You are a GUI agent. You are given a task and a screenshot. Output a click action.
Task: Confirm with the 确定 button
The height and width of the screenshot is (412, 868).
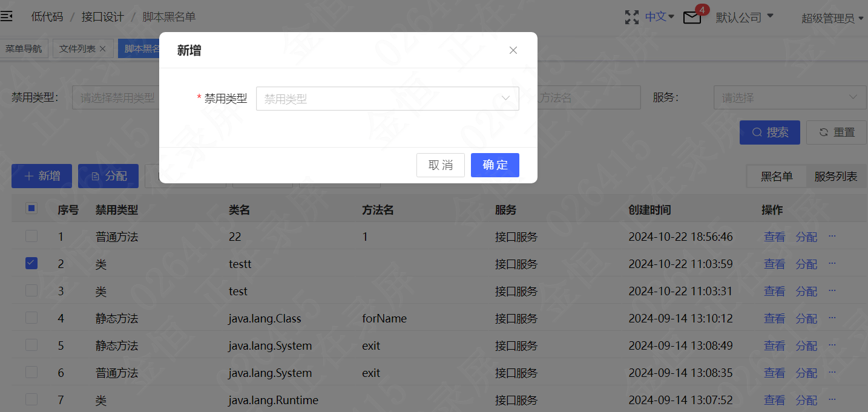(495, 165)
